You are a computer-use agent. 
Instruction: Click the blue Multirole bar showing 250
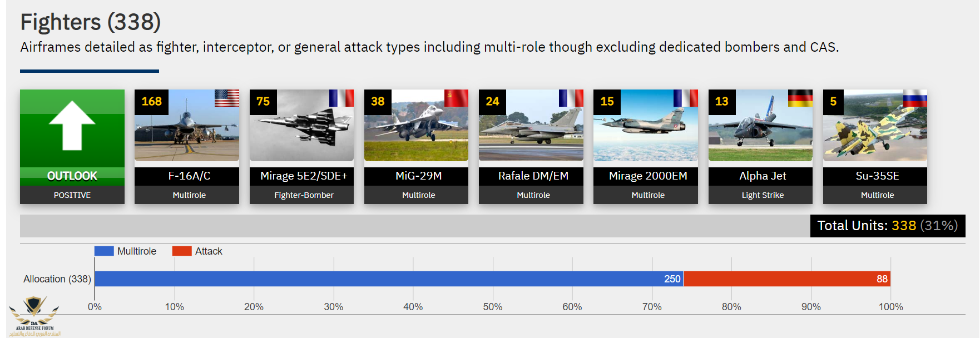pyautogui.click(x=388, y=279)
